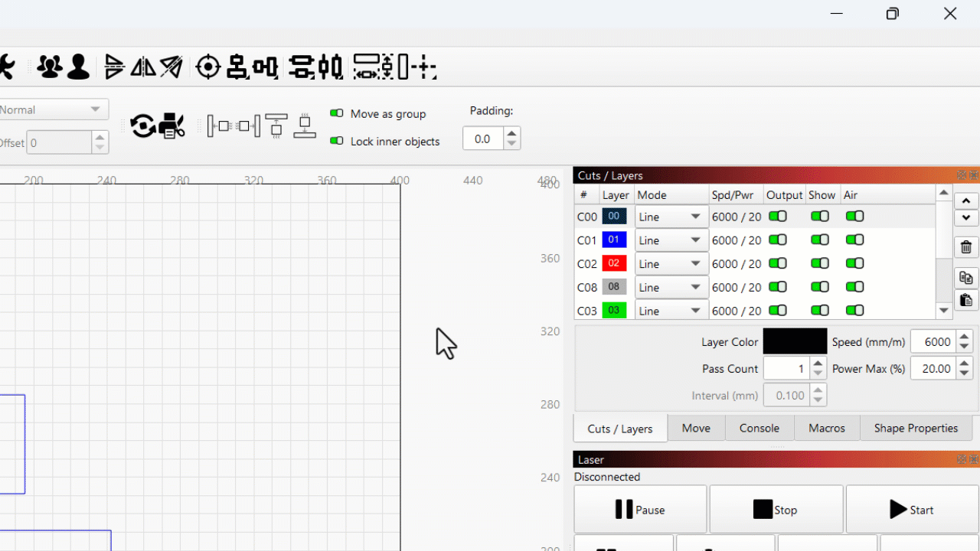This screenshot has height=551, width=980.
Task: Disable Output for layer C01
Action: (778, 240)
